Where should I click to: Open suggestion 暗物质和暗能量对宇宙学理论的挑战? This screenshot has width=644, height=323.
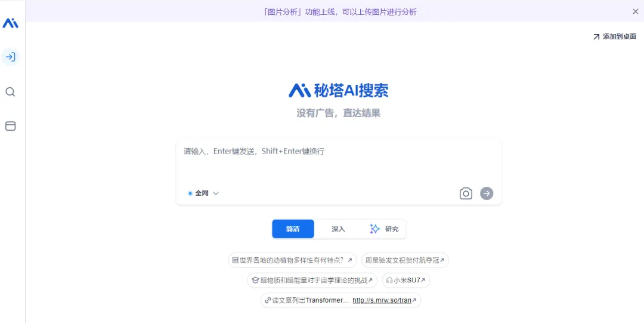(x=312, y=280)
